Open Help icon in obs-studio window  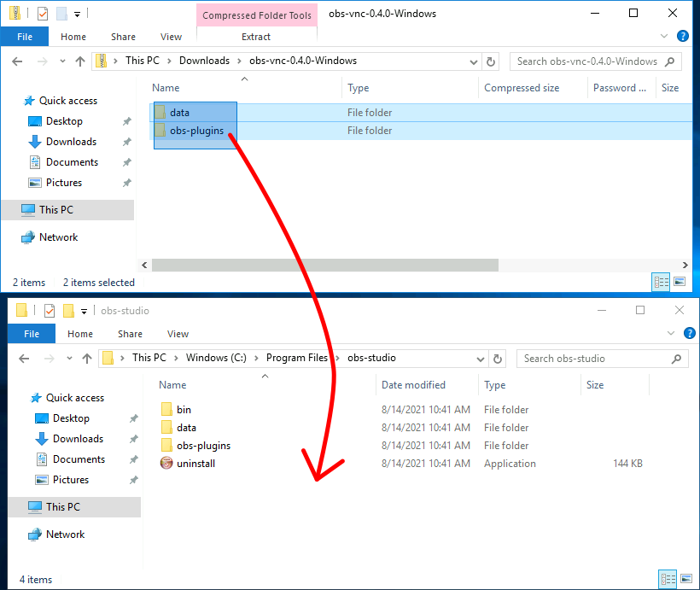[689, 333]
